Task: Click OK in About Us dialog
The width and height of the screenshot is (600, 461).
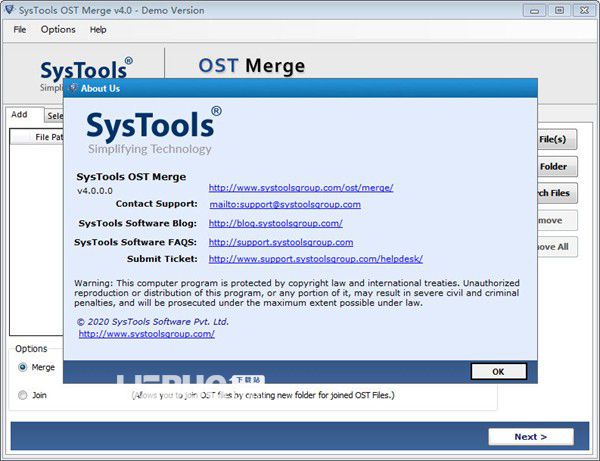Action: point(498,371)
